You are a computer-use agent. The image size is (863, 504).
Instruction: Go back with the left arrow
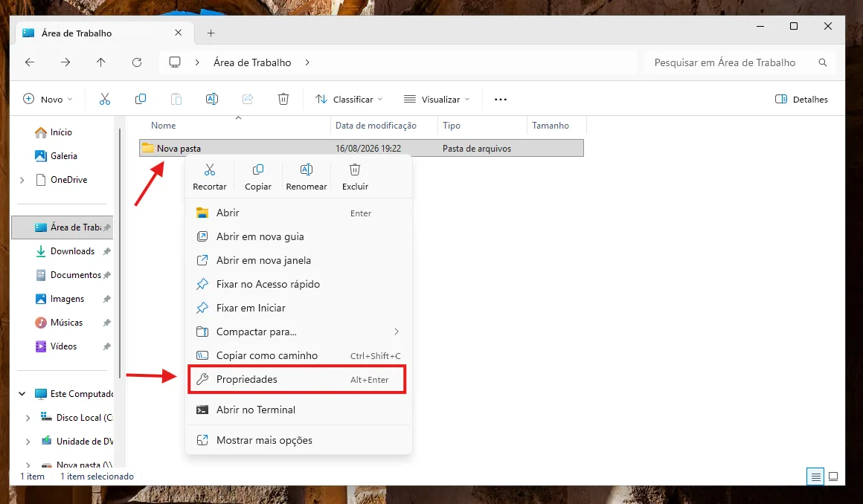[x=30, y=62]
